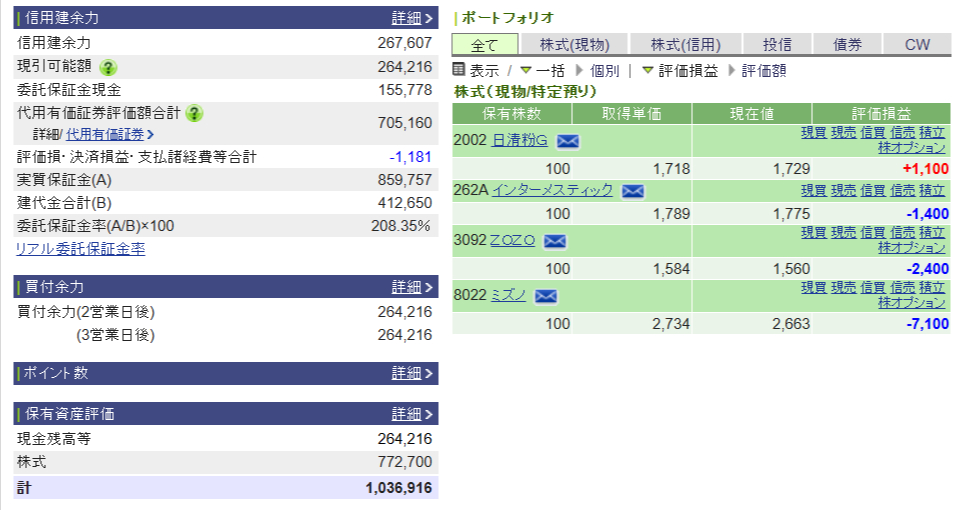Open 詳細 link in 信用建余力 header
Viewport: 963px width, 510px height.
tap(412, 18)
